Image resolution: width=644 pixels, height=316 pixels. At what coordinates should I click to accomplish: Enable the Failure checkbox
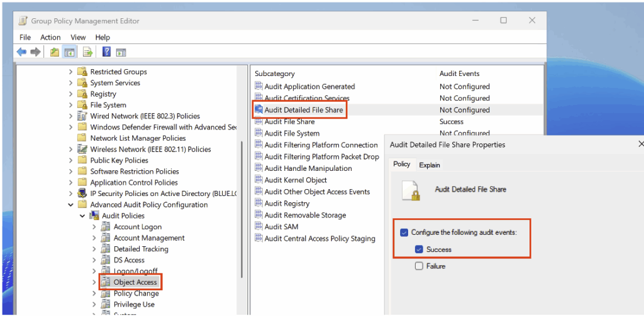tap(419, 266)
